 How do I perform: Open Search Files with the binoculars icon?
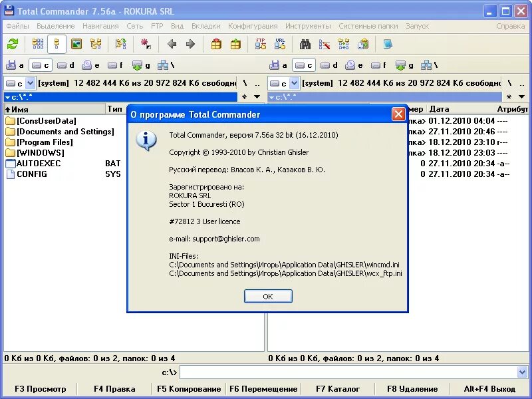coord(304,44)
